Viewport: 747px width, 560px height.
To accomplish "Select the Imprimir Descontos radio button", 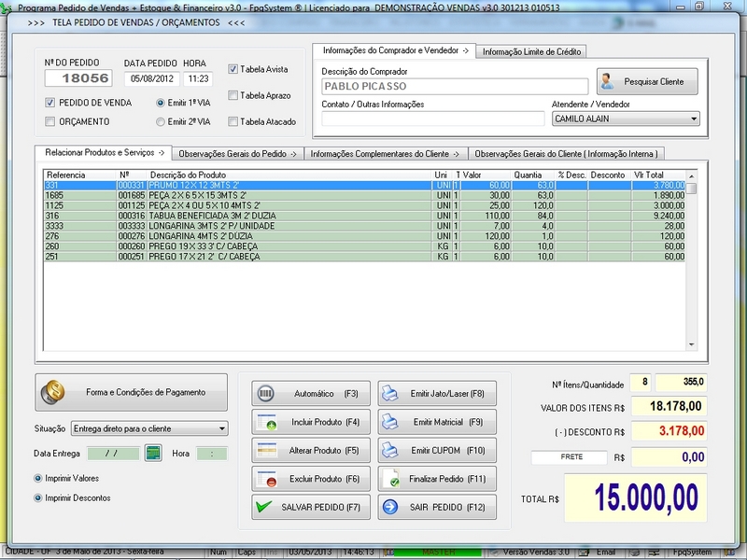I will click(38, 497).
